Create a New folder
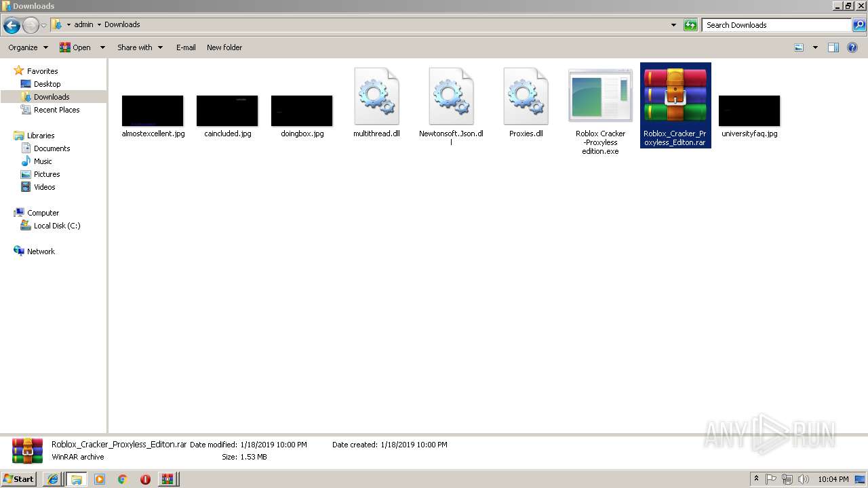 (x=224, y=47)
